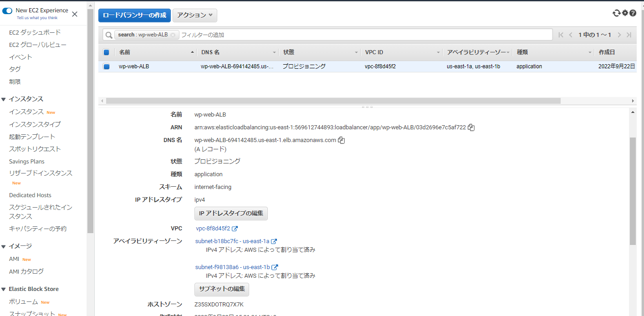This screenshot has width=644, height=316.
Task: Open 起動テンプレート in sidebar
Action: tap(32, 137)
